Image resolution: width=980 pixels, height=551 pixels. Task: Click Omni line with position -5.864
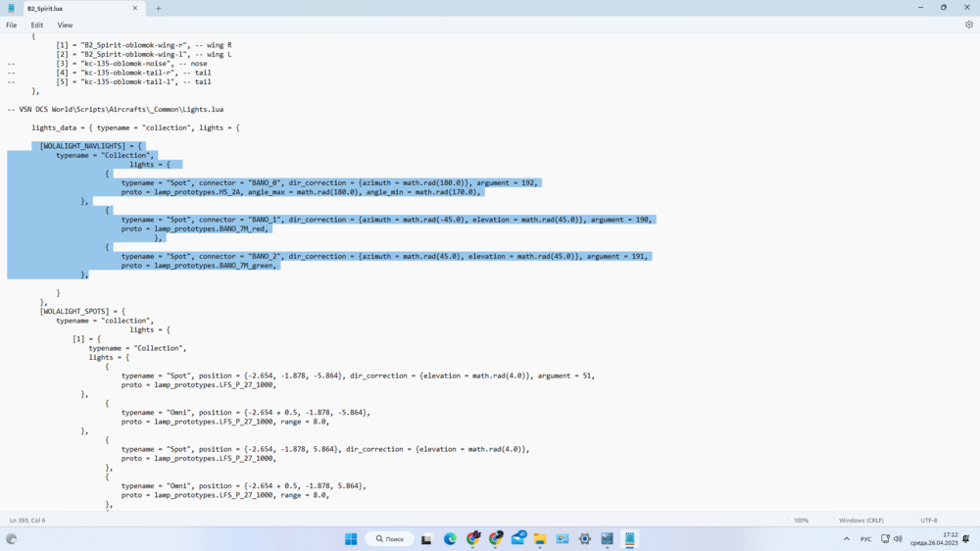[246, 413]
